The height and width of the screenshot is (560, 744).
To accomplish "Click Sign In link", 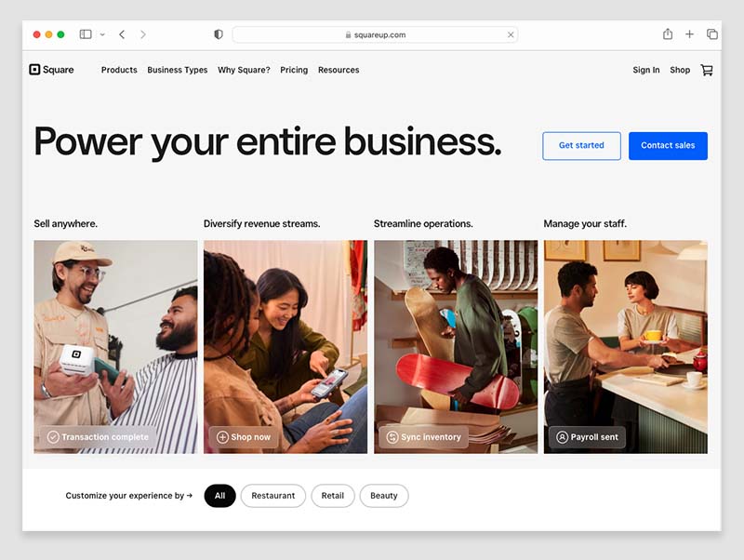I will tap(645, 70).
